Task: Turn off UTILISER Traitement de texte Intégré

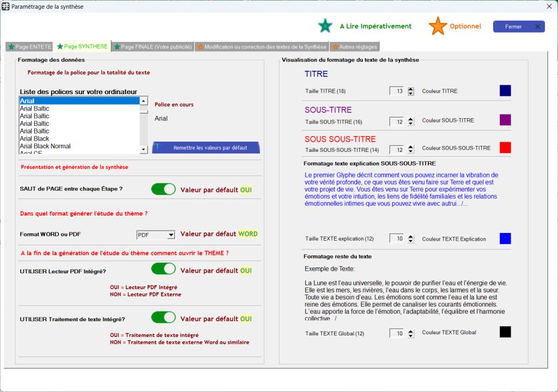Action: pyautogui.click(x=163, y=317)
